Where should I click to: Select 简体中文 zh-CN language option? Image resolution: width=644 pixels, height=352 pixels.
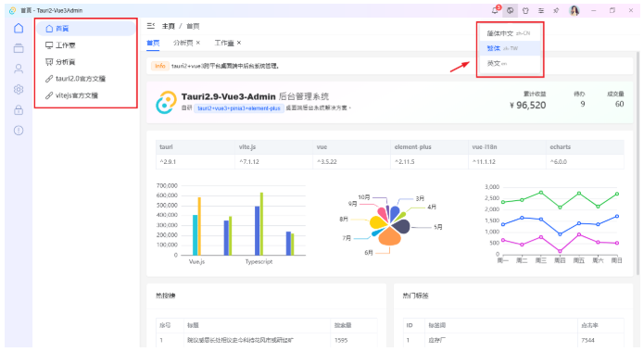(x=510, y=33)
